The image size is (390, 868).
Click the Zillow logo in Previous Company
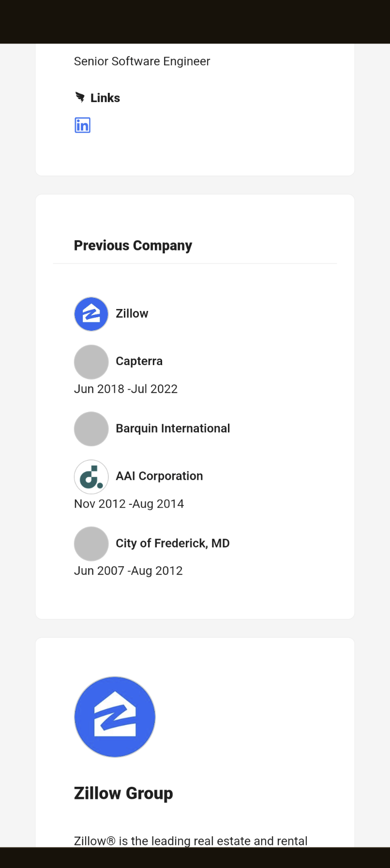coord(91,314)
